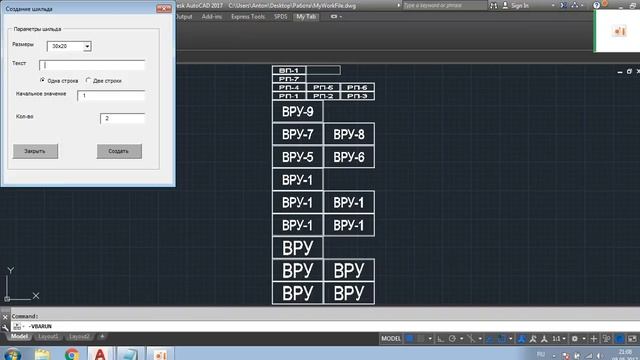Toggle polar tracking status icon

pos(452,338)
